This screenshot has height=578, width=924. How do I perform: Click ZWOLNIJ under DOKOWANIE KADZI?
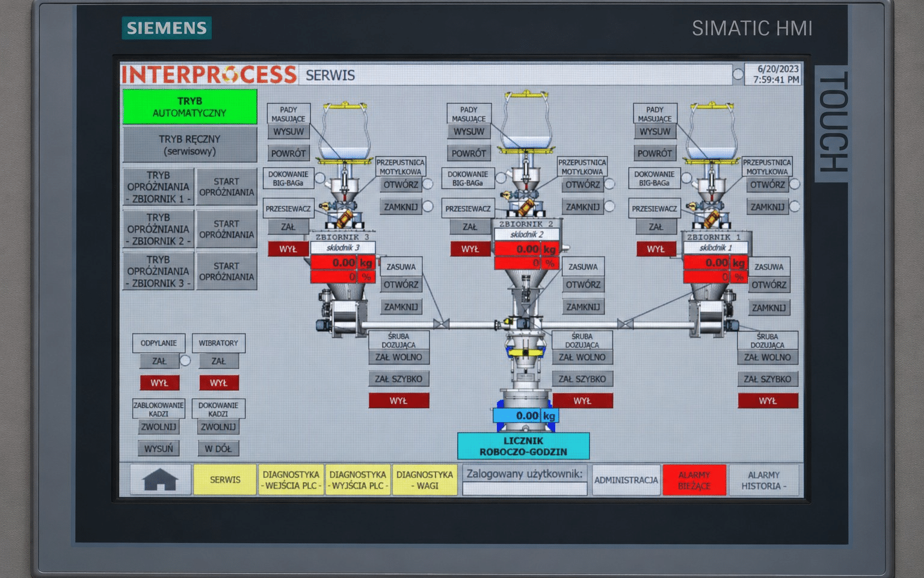pos(218,427)
